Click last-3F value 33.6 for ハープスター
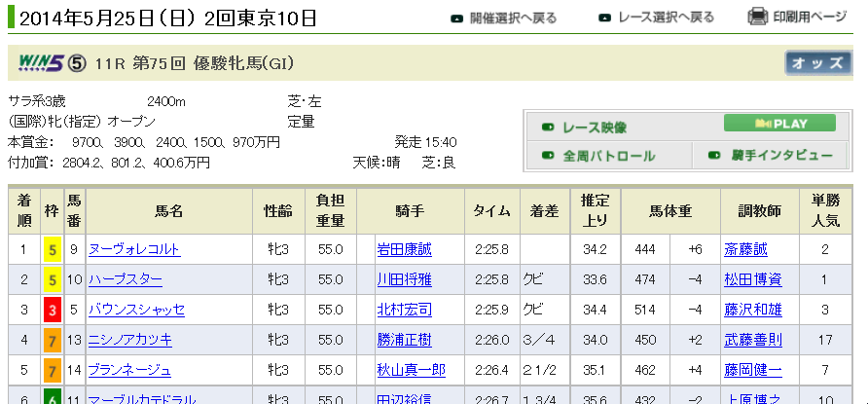Viewport: 868px width, 404px height. [x=595, y=280]
